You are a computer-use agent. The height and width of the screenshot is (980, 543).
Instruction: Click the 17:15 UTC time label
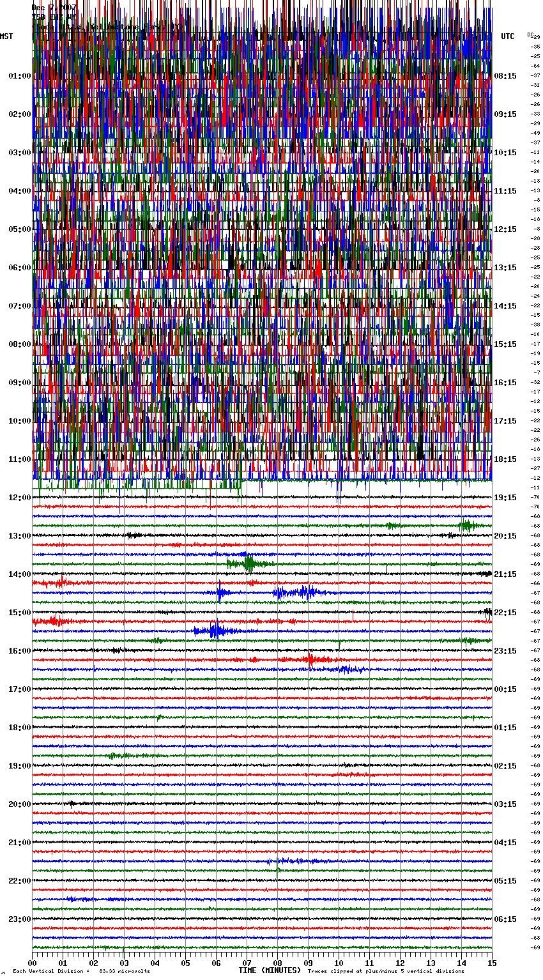[x=505, y=421]
